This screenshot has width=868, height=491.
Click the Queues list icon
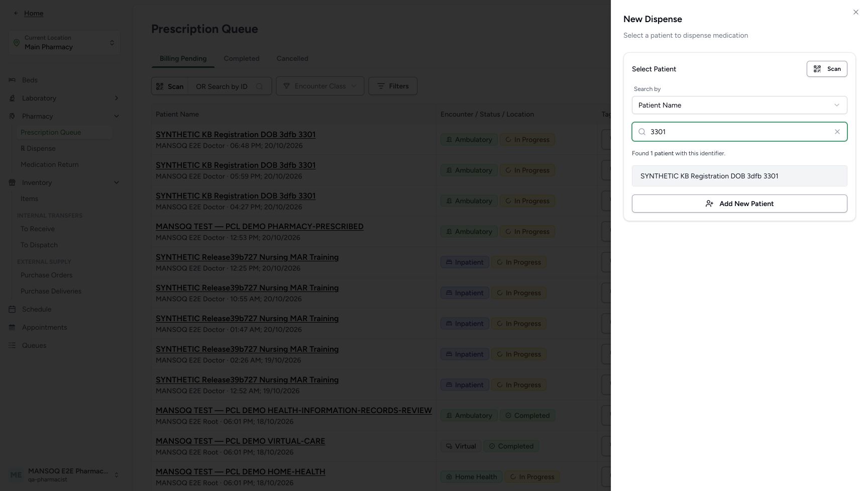(x=12, y=345)
